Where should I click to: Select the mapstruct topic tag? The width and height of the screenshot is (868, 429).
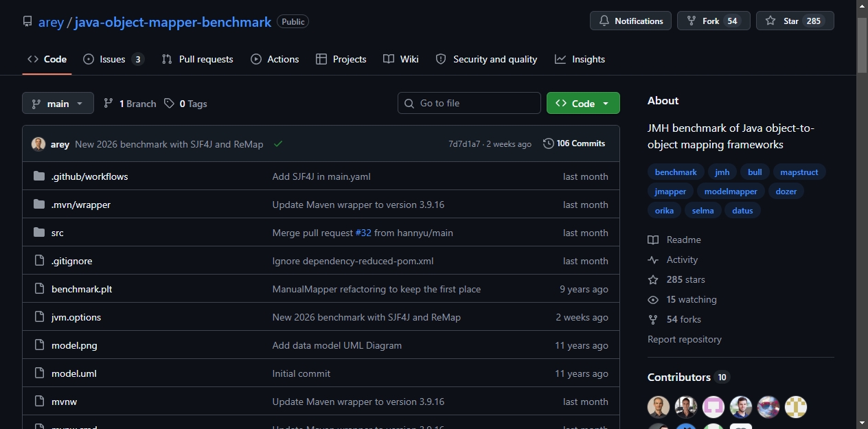point(799,172)
